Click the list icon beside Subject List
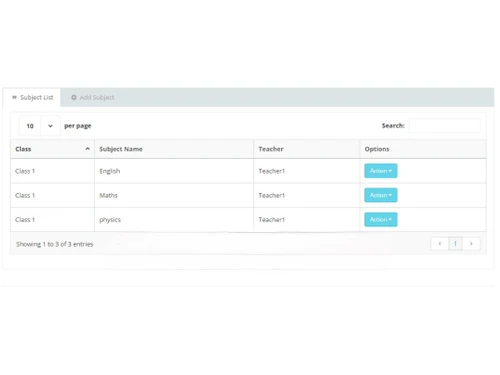500x375 pixels. click(14, 97)
